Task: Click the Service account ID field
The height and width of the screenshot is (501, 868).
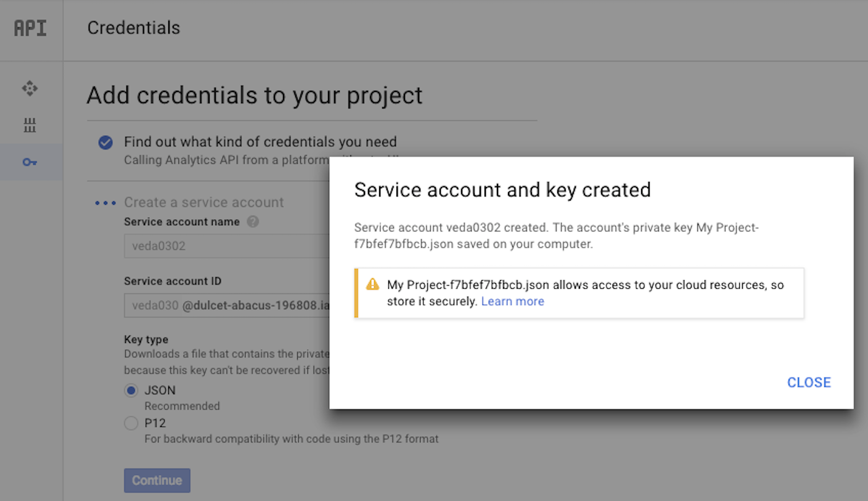Action: pos(227,305)
